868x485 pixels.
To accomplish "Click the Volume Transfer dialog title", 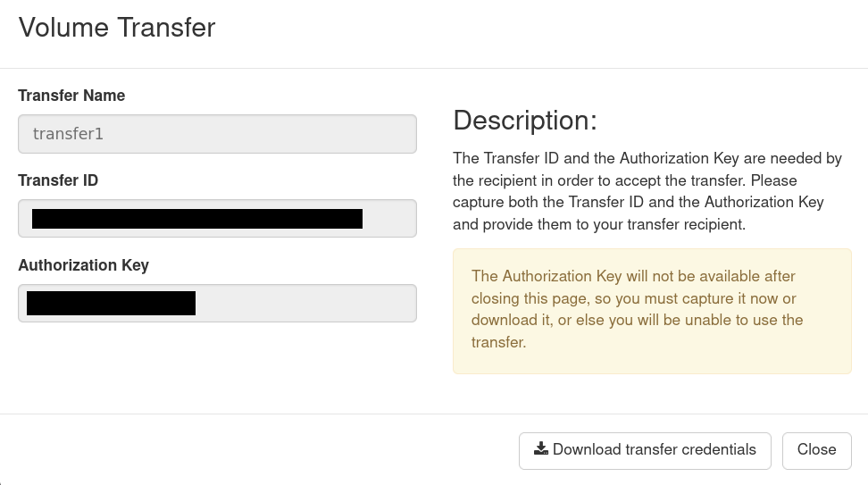I will [117, 28].
